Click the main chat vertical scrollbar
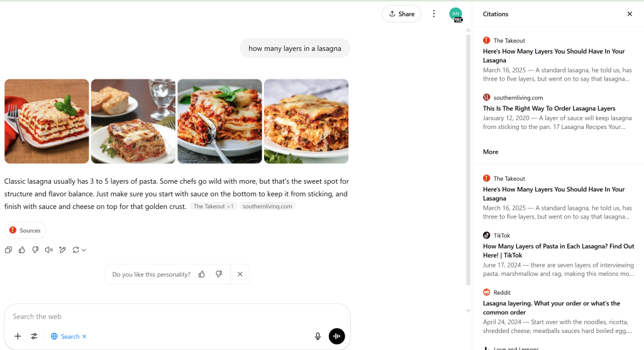Image resolution: width=644 pixels, height=350 pixels. point(468,159)
